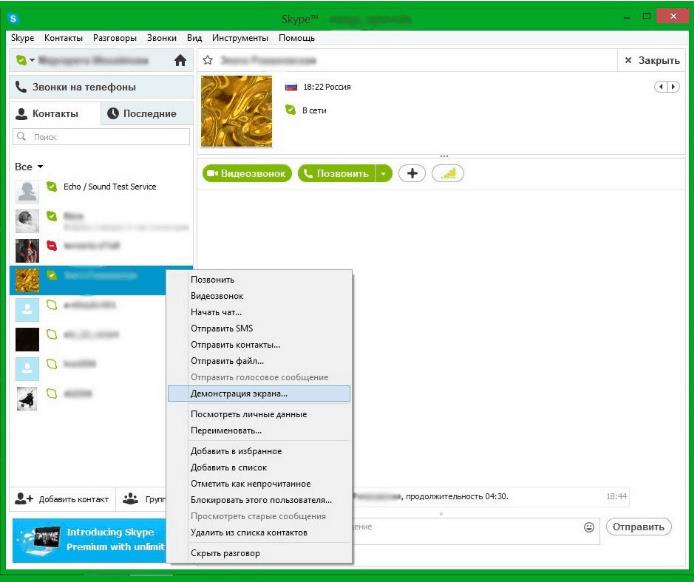Expand the 'Все' contacts filter dropdown
This screenshot has height=582, width=694.
point(29,167)
